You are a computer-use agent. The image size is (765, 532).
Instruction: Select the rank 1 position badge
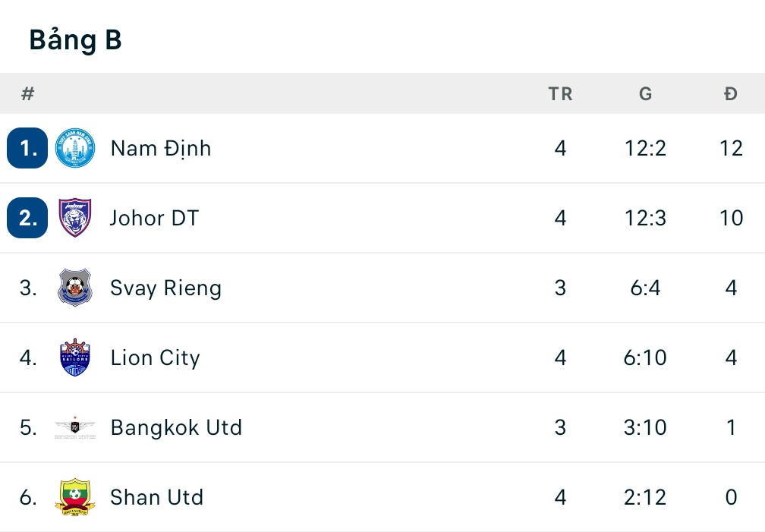tap(27, 148)
